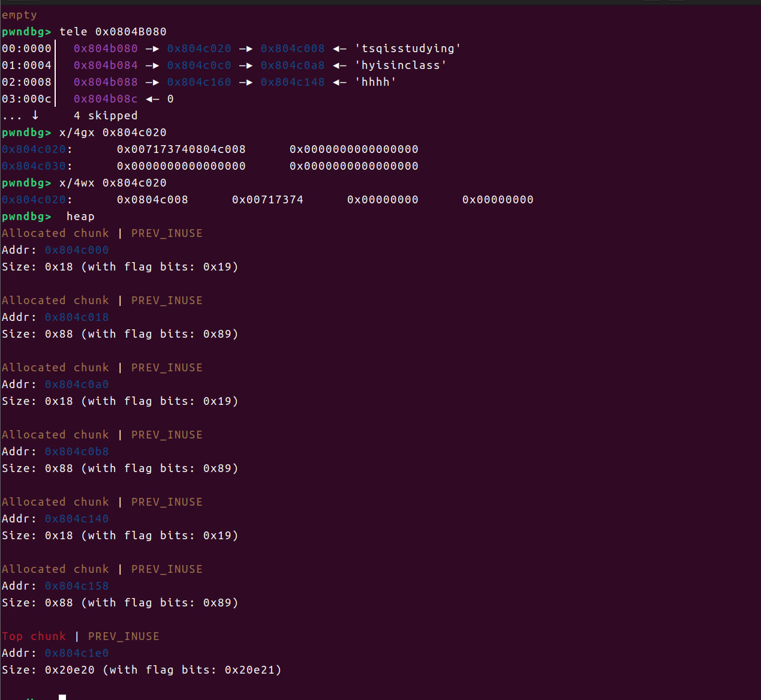Click heap chunk address 0x804c140
This screenshot has height=700, width=761.
77,519
